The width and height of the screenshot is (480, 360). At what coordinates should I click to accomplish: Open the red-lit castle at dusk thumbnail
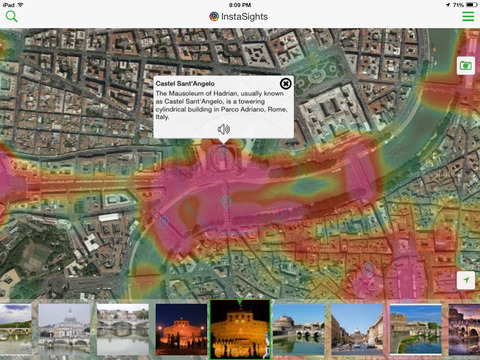click(181, 329)
